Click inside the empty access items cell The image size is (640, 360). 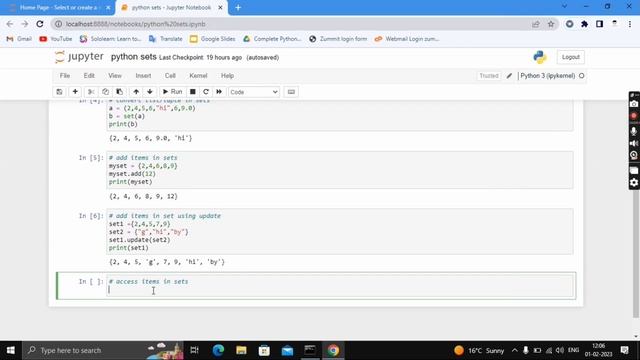click(x=340, y=286)
